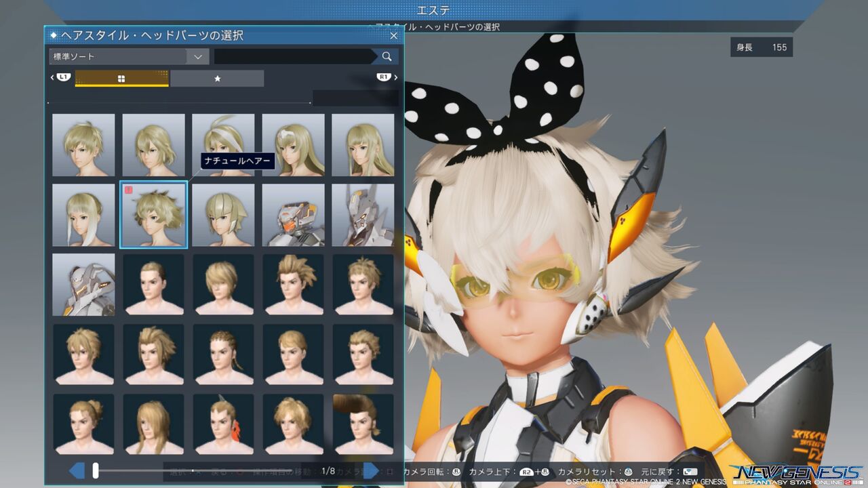
Task: Close the hairstyle selection window
Action: (x=393, y=35)
